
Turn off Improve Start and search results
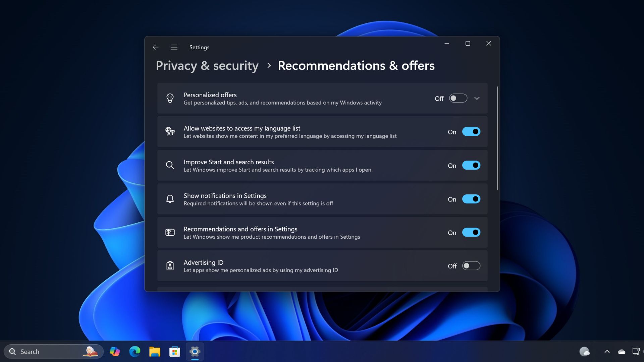tap(471, 165)
